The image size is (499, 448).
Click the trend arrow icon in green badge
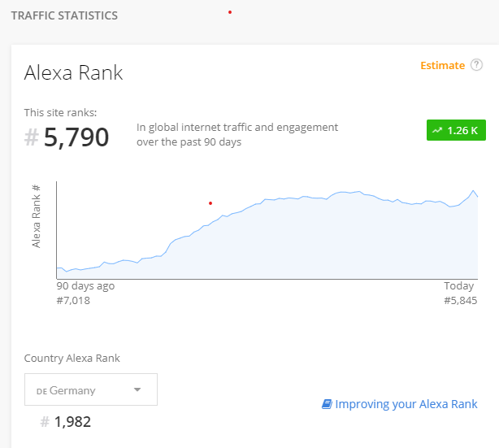[437, 130]
